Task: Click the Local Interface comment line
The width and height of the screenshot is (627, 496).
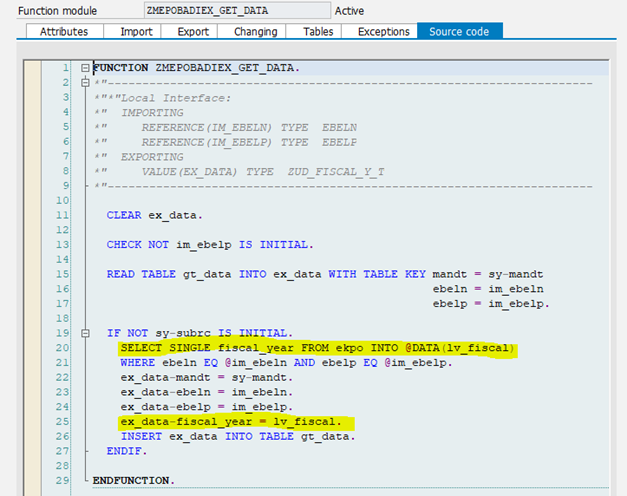Action: tap(163, 98)
